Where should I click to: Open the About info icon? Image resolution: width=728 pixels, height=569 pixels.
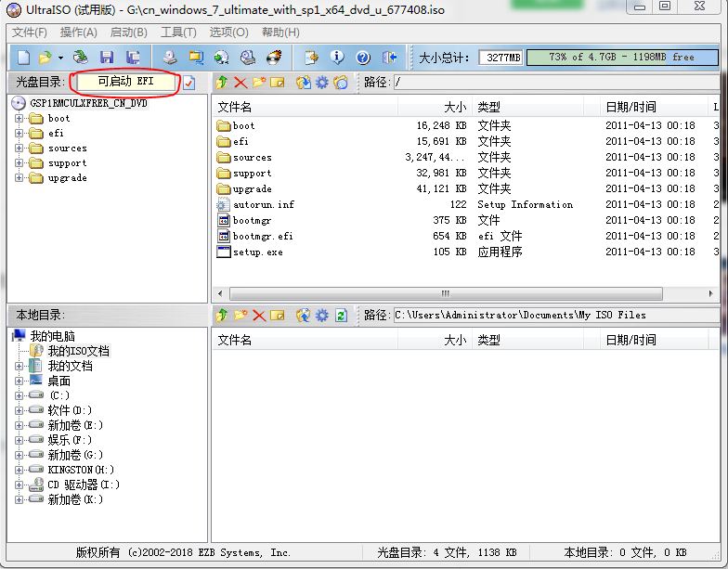click(x=337, y=58)
